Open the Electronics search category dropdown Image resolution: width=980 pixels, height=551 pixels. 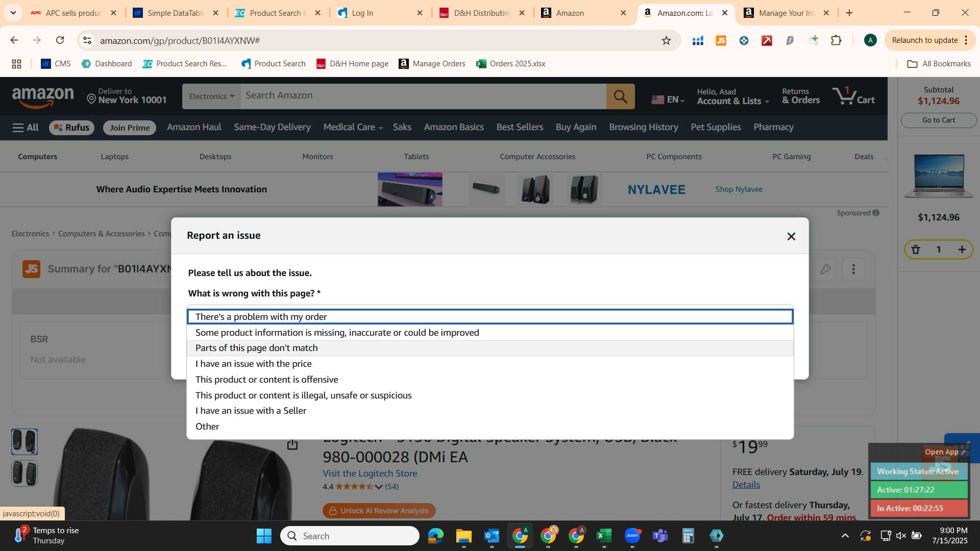[211, 96]
